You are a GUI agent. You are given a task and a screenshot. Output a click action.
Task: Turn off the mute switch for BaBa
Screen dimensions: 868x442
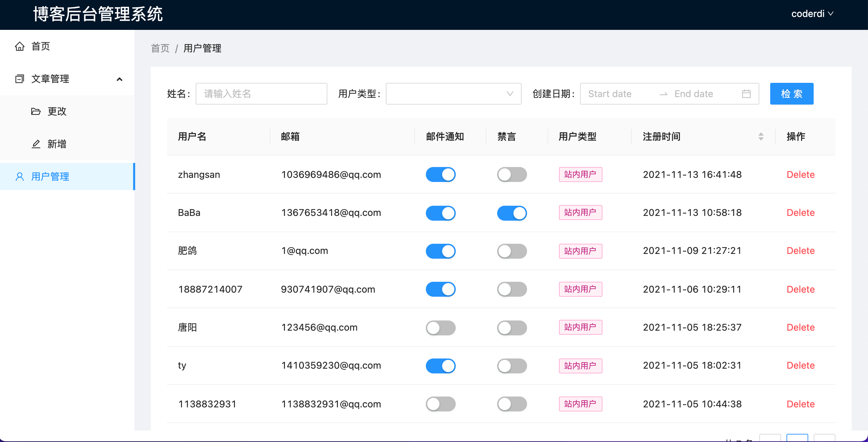click(512, 213)
